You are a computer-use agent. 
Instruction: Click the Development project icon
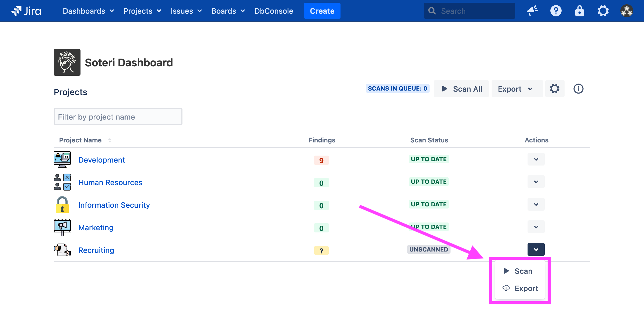[62, 160]
